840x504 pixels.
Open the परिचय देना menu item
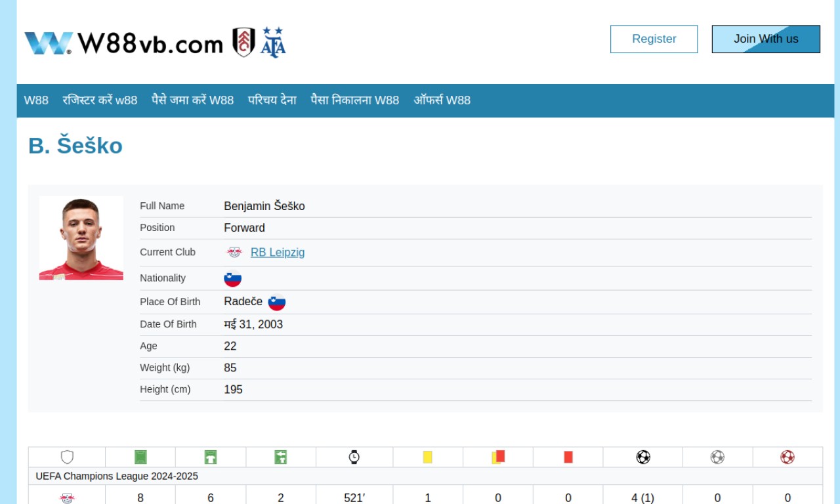click(x=272, y=100)
